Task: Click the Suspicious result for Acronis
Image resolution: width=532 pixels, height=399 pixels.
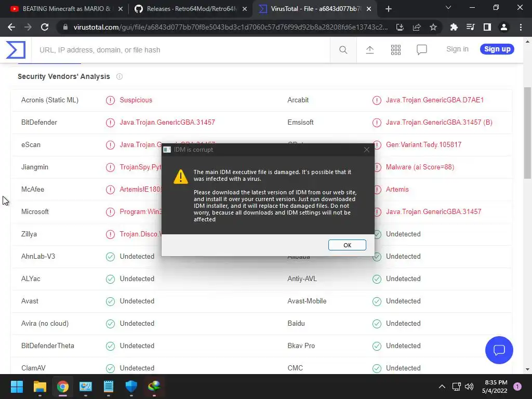Action: click(x=136, y=100)
